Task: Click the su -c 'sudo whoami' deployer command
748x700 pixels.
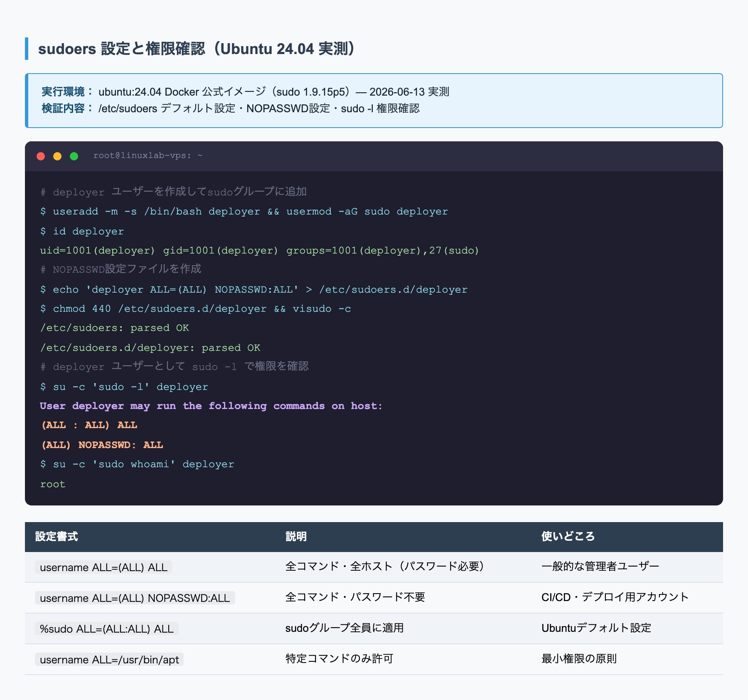Action: [x=137, y=464]
